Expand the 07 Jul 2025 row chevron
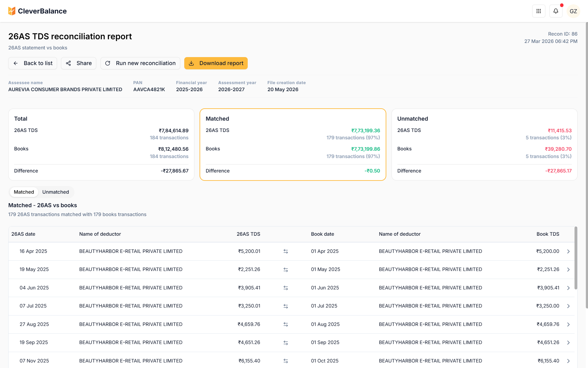This screenshot has width=588, height=368. 568,306
